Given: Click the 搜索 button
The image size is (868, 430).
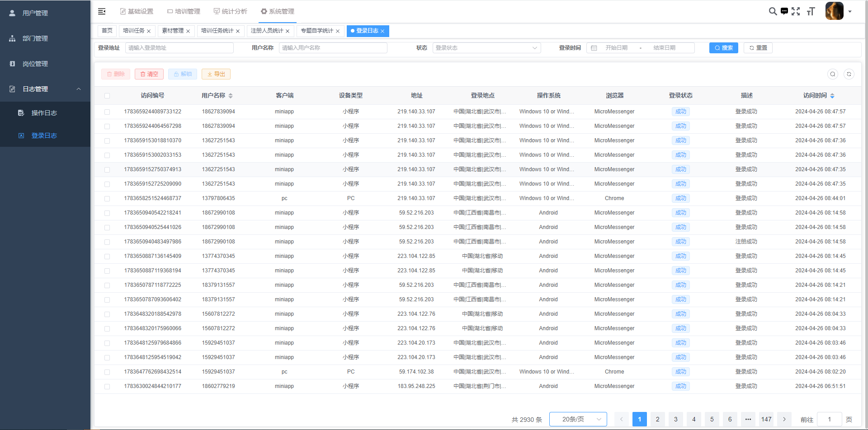Looking at the screenshot, I should [x=724, y=48].
